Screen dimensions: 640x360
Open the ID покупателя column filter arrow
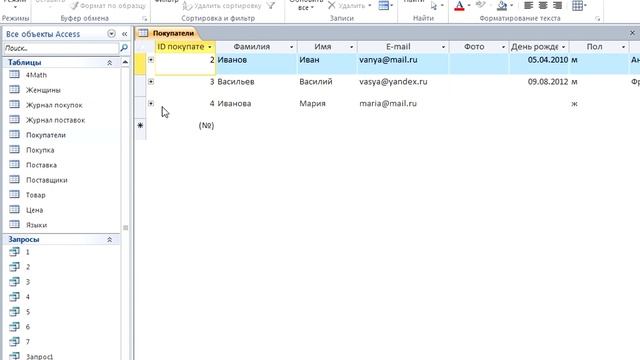click(x=210, y=47)
